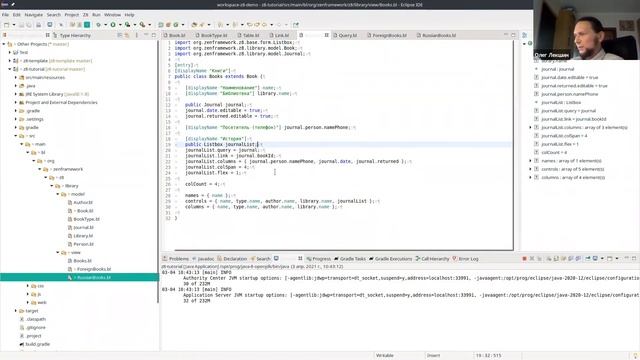Open the Progress tab

click(319, 259)
